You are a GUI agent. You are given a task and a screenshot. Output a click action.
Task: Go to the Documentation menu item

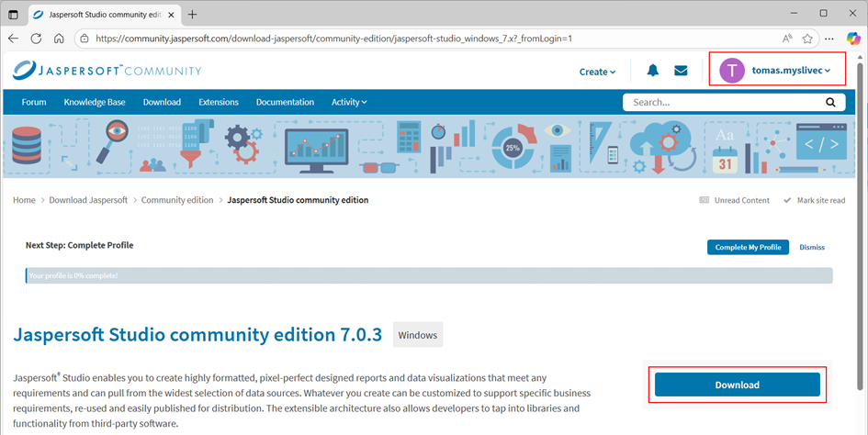[x=285, y=102]
